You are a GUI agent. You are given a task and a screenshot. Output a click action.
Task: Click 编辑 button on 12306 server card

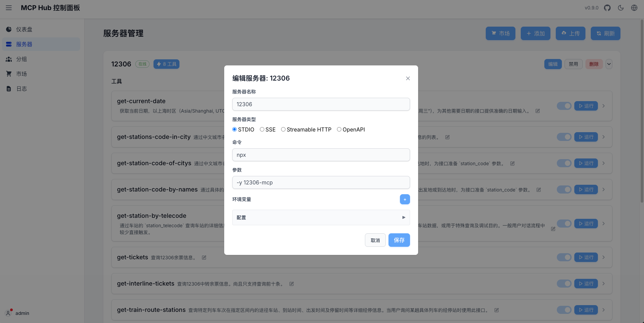click(x=553, y=64)
